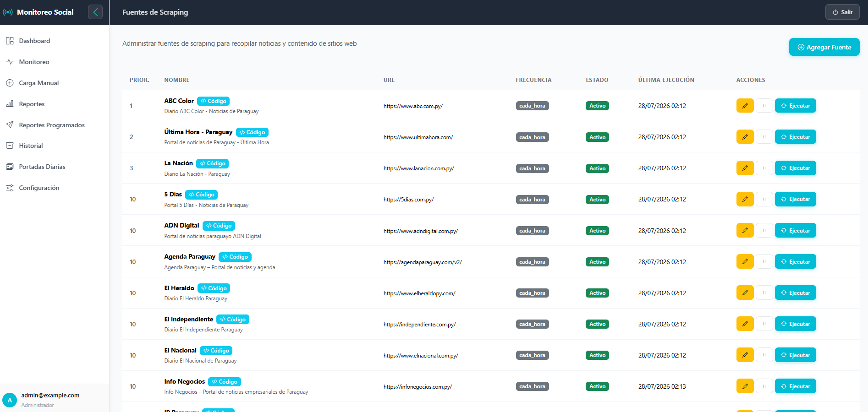Edit the ADN Digital source
This screenshot has width=868, height=412.
(x=745, y=230)
